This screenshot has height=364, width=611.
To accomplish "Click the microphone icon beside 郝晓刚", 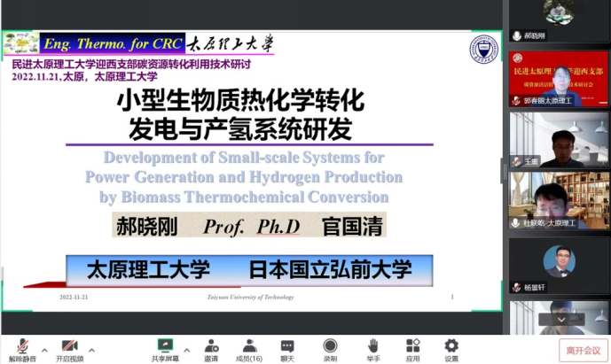I will [x=517, y=35].
